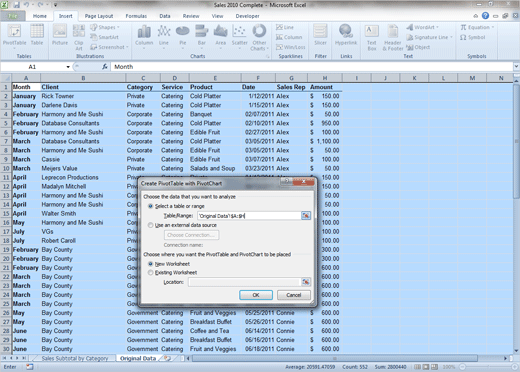This screenshot has width=520, height=372.
Task: Insert a Column sparkline
Action: tap(289, 37)
